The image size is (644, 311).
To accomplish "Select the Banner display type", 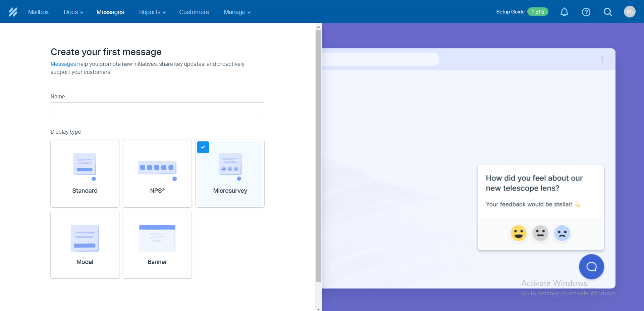I will pyautogui.click(x=157, y=245).
